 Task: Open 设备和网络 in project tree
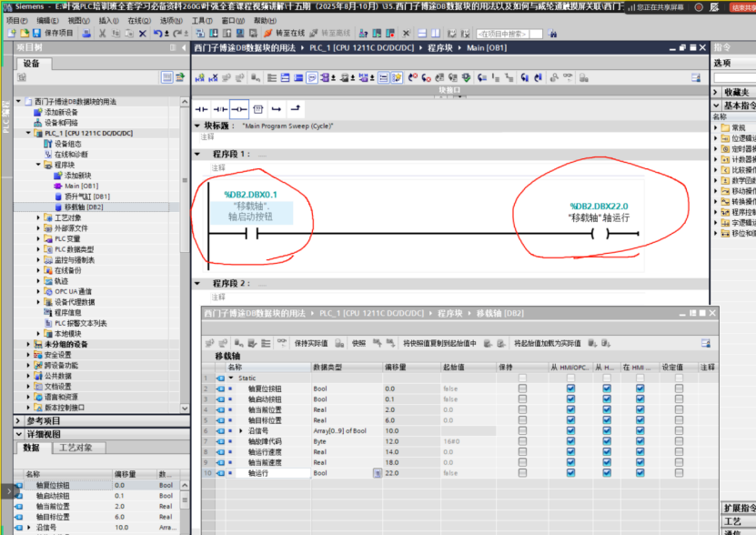click(x=61, y=123)
